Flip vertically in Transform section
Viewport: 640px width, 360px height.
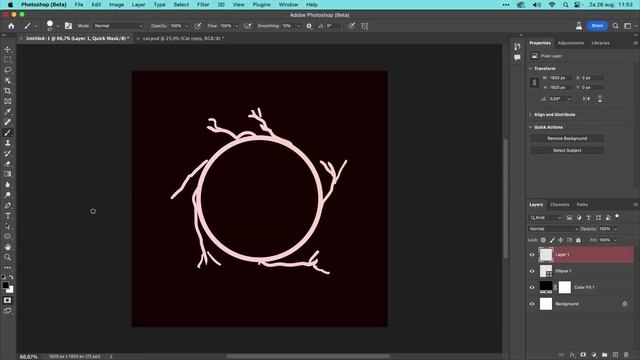600,99
